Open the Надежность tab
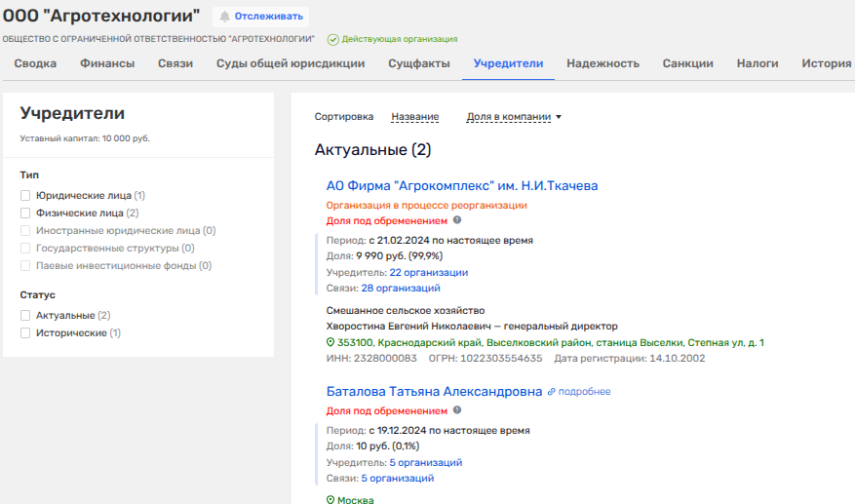The image size is (855, 504). coord(602,63)
